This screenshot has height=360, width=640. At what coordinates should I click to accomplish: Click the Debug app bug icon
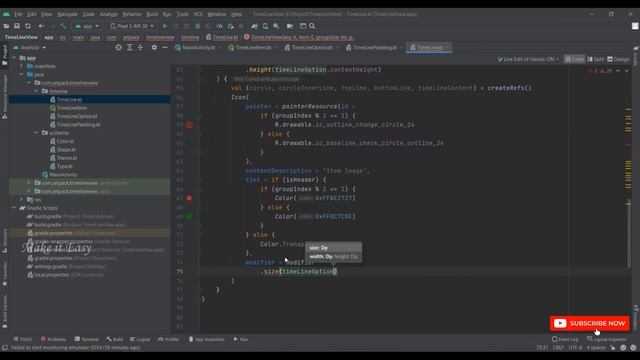pyautogui.click(x=198, y=26)
